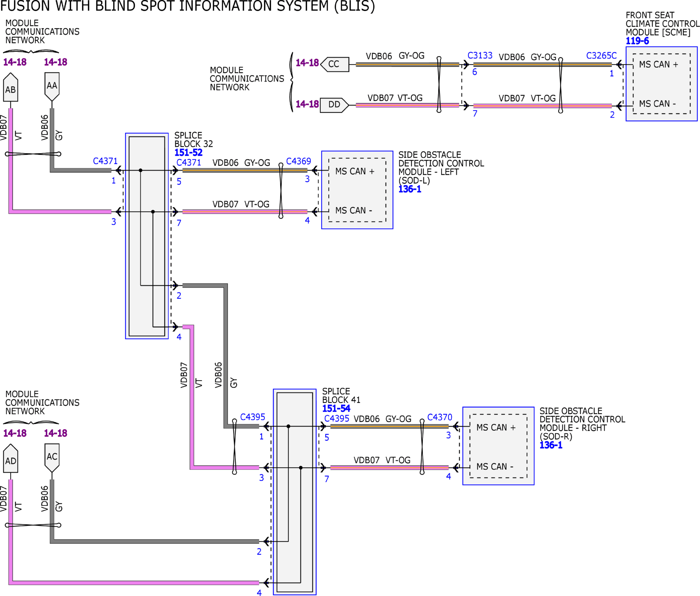The height and width of the screenshot is (596, 700).
Task: Follow the 14-18 reference above connector AB
Action: click(x=15, y=62)
